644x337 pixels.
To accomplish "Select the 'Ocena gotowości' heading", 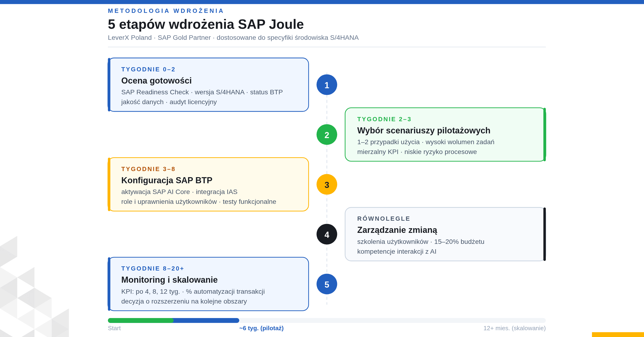I will 156,81.
